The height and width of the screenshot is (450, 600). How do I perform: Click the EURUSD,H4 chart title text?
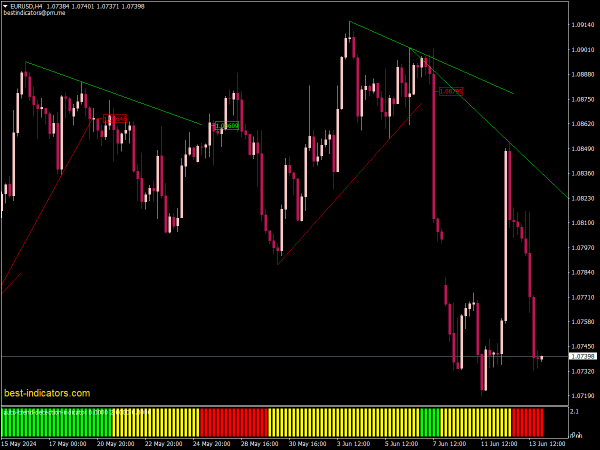coord(26,7)
